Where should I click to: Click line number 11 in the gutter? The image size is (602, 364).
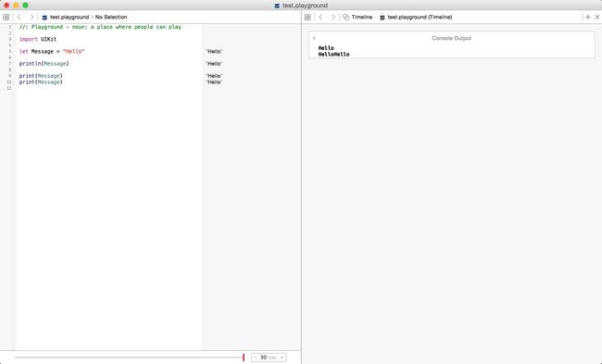[x=9, y=88]
